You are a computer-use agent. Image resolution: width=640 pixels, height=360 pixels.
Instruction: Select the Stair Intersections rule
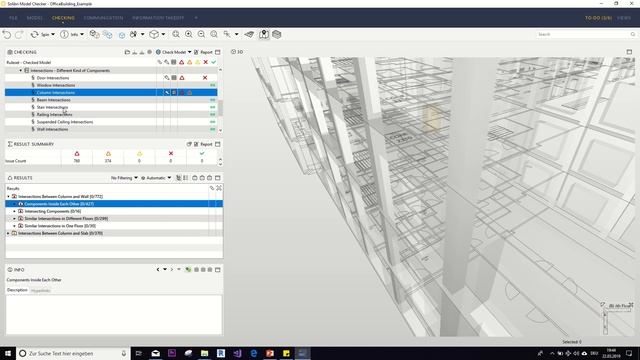(52, 107)
